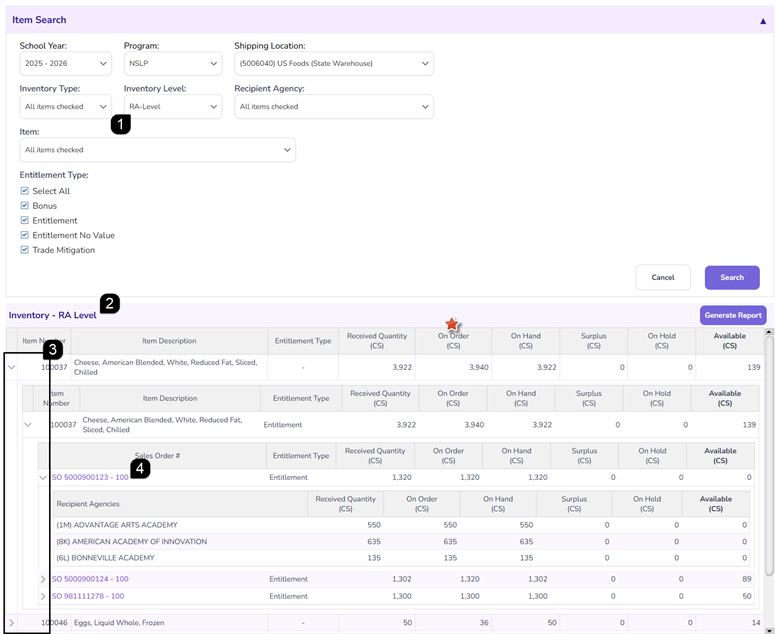Open the Inventory Level dropdown
780x634 pixels.
click(x=173, y=106)
